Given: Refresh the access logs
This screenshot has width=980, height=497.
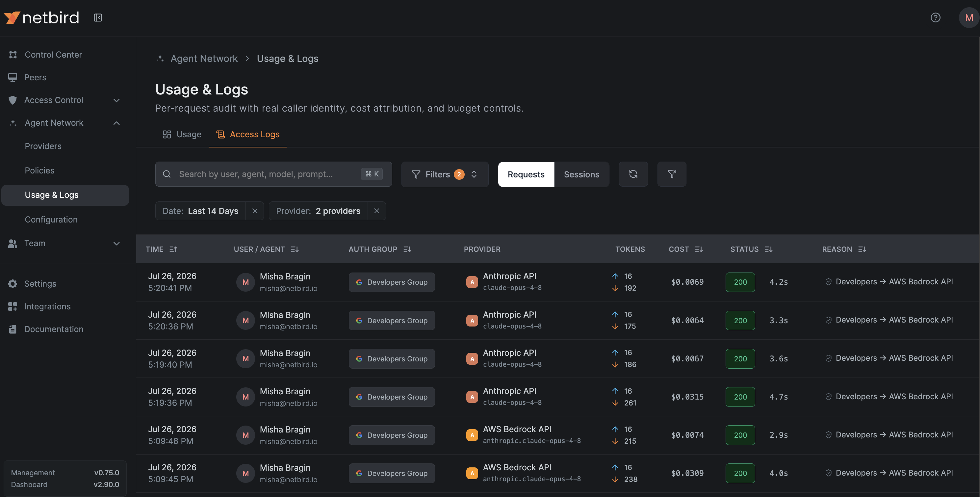Looking at the screenshot, I should 633,174.
